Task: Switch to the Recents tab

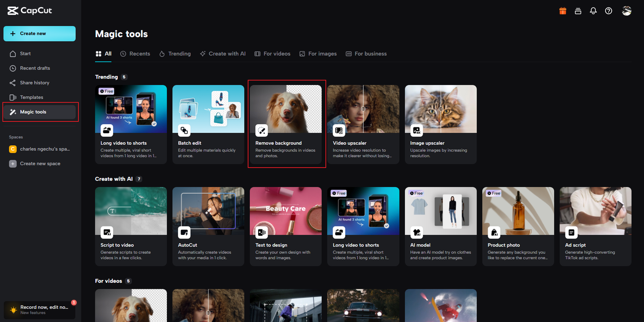Action: coord(135,54)
